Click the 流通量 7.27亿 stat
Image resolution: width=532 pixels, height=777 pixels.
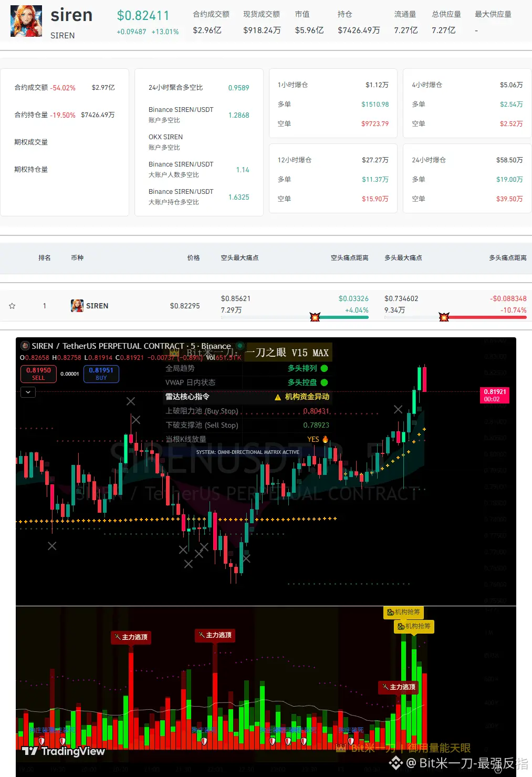(x=405, y=22)
